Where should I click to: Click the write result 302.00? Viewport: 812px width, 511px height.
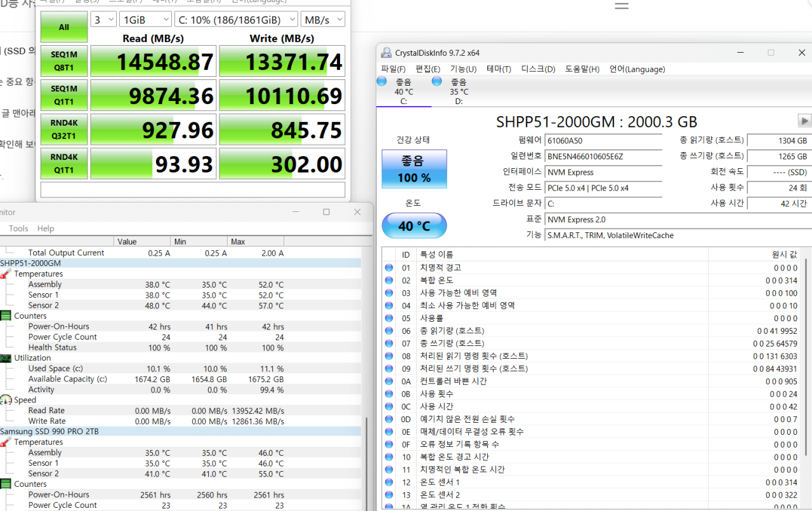[282, 164]
